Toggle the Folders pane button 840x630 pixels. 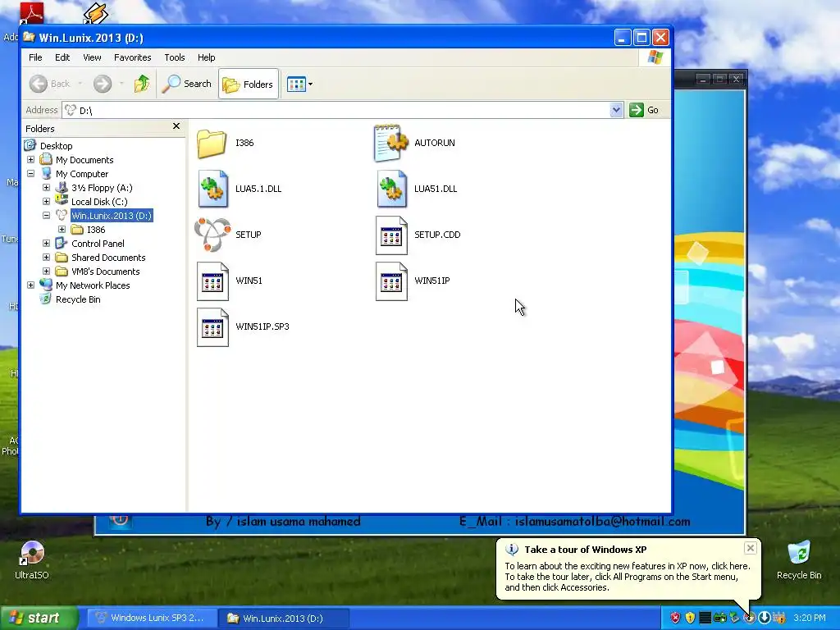pyautogui.click(x=249, y=84)
